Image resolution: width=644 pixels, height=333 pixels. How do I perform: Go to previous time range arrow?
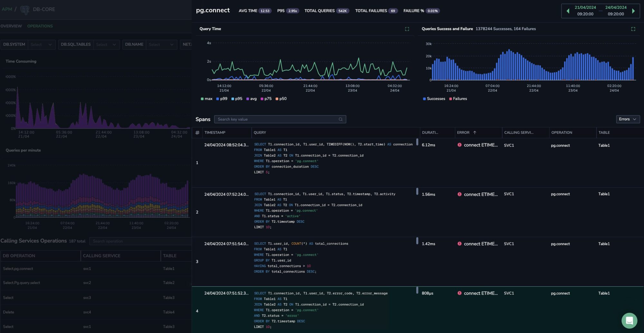tap(568, 11)
